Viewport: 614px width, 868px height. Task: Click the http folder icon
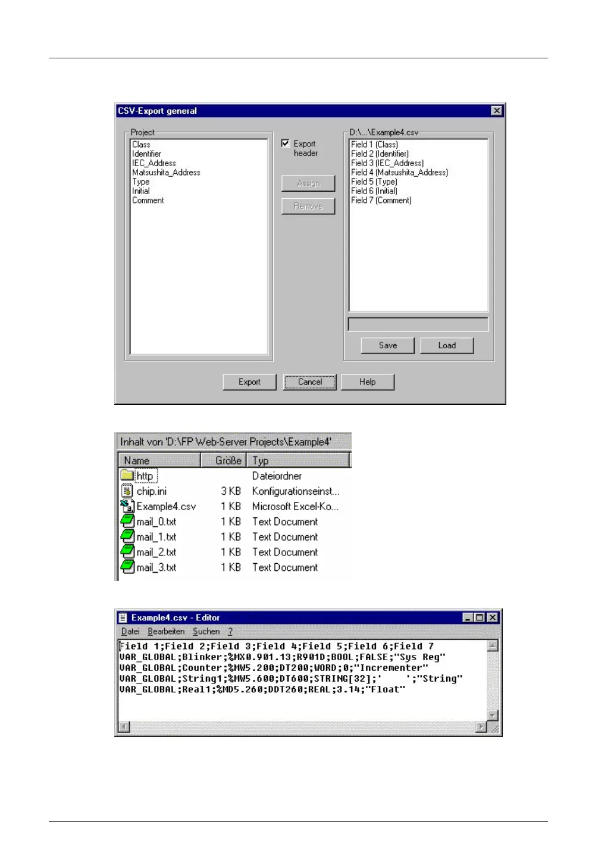(127, 475)
